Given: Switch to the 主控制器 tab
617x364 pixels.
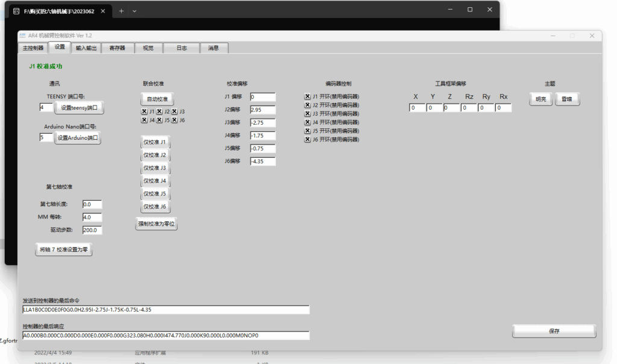Looking at the screenshot, I should (33, 48).
